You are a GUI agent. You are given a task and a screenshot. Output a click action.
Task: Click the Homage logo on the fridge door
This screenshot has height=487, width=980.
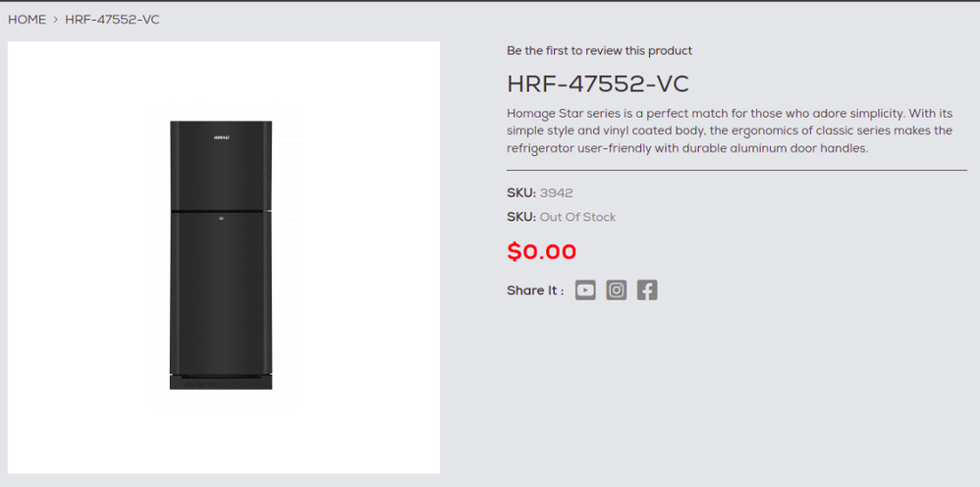pyautogui.click(x=222, y=136)
